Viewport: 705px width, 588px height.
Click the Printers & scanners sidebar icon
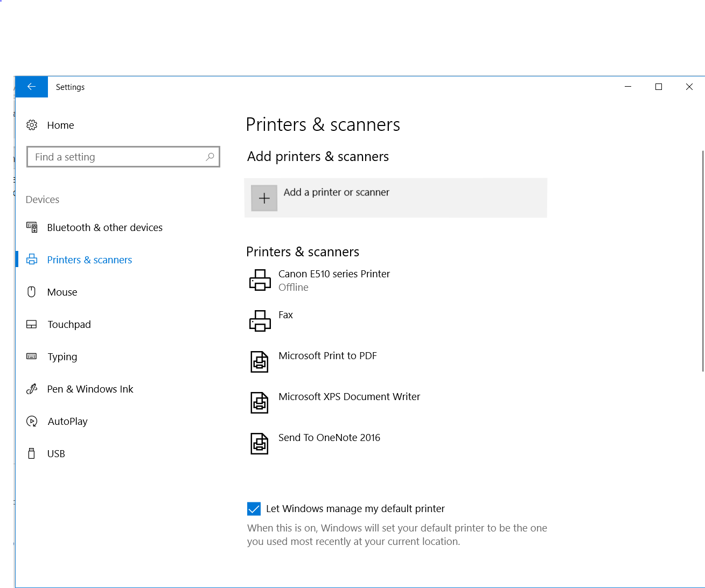pos(32,260)
